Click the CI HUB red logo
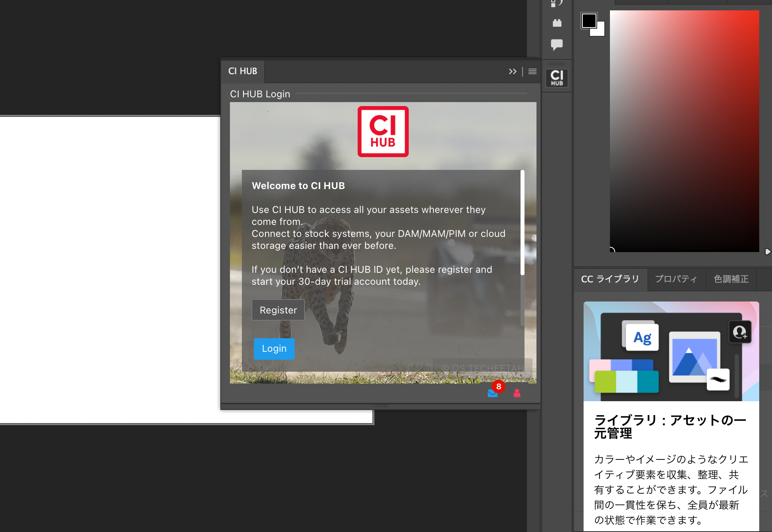This screenshot has height=532, width=772. 383,132
